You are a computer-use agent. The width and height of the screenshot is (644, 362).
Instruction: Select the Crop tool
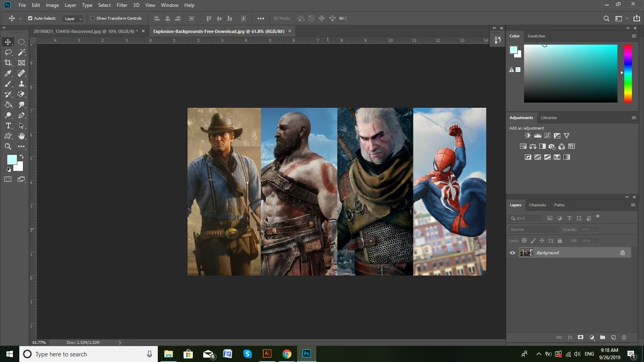tap(8, 63)
